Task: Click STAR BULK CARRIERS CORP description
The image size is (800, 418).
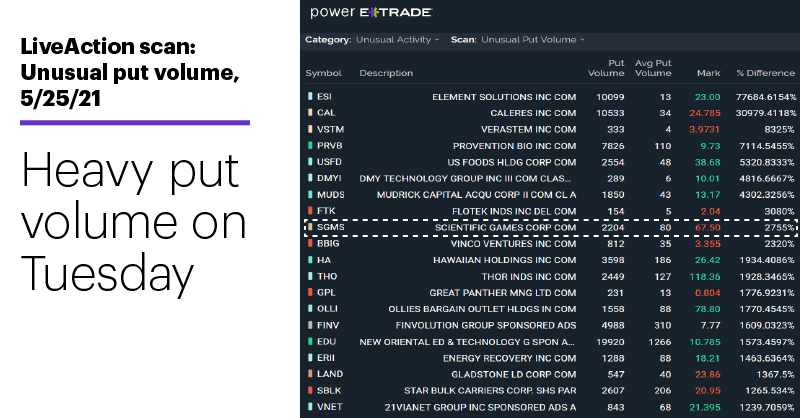Action: 490,391
